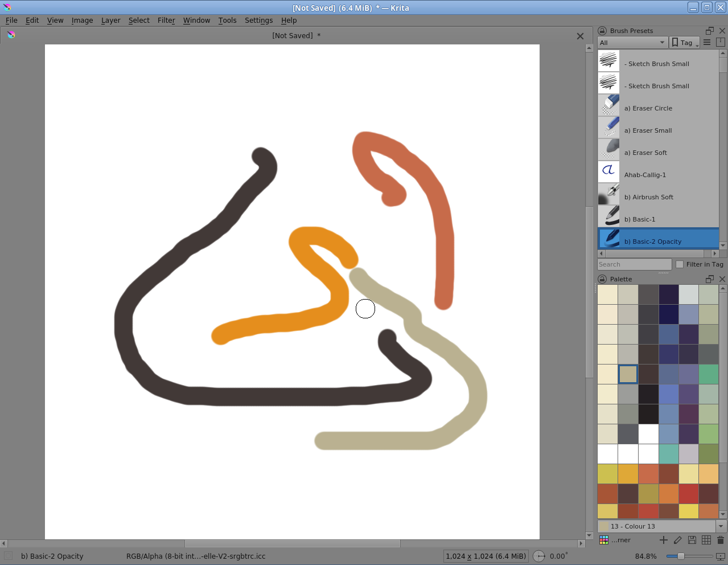The height and width of the screenshot is (565, 728).
Task: Click the storage resources icon in Brush Presets
Action: [x=720, y=42]
